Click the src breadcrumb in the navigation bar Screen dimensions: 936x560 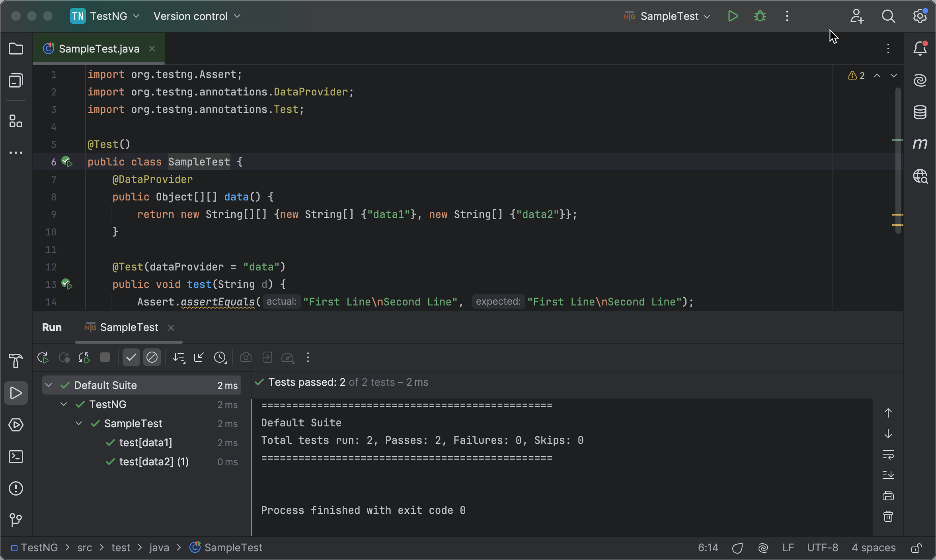pos(84,548)
